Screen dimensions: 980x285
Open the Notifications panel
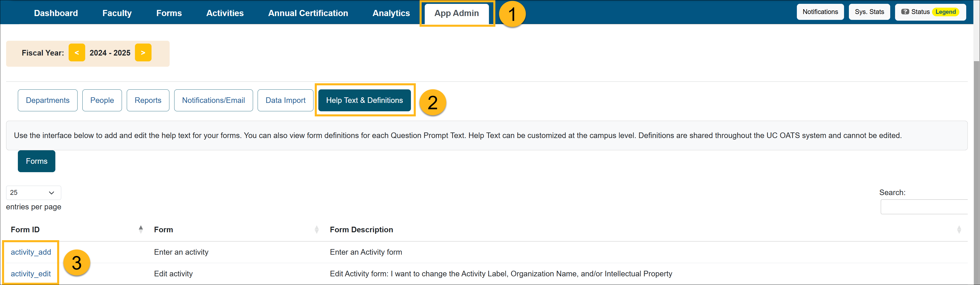[x=820, y=12]
